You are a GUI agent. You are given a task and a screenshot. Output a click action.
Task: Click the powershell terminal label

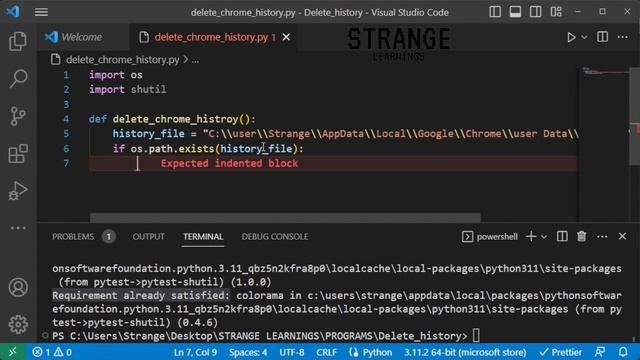(489, 237)
